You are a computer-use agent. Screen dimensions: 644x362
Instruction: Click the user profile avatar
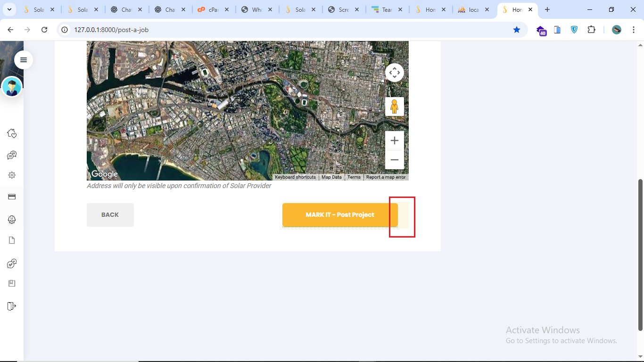[x=12, y=87]
